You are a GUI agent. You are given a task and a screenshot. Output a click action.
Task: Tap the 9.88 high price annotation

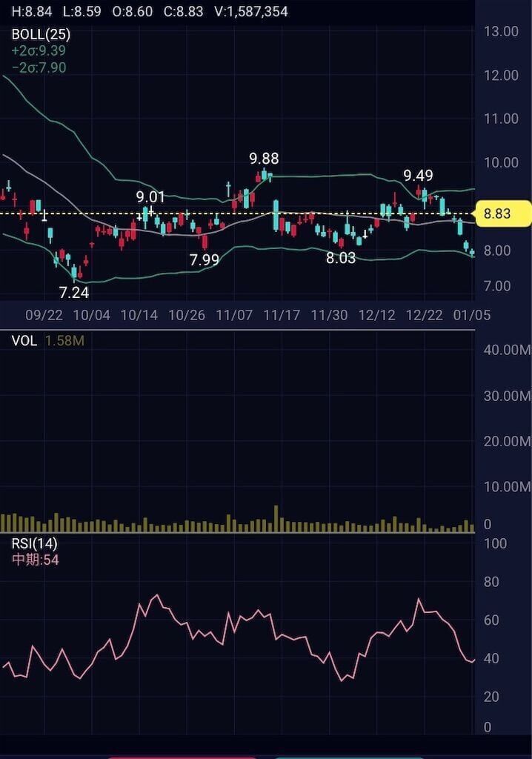264,159
